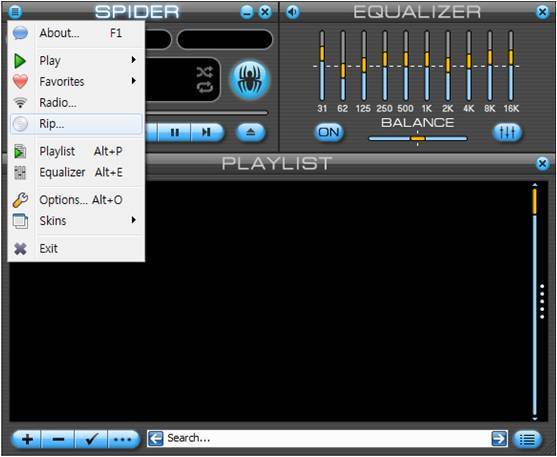Click the Playlist menu icon
Screen dimensions: 557x457
coord(20,151)
